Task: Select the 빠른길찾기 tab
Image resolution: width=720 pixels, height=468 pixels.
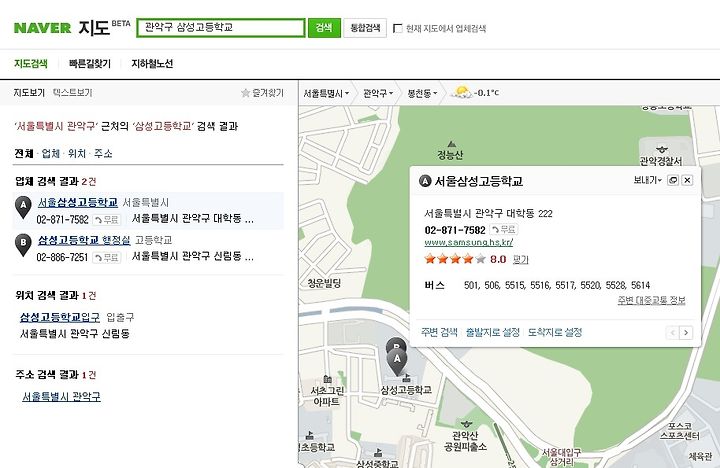Action: 90,63
